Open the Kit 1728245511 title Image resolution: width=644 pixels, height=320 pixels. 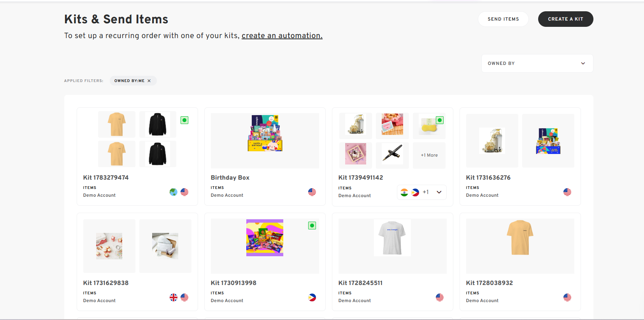coord(360,283)
